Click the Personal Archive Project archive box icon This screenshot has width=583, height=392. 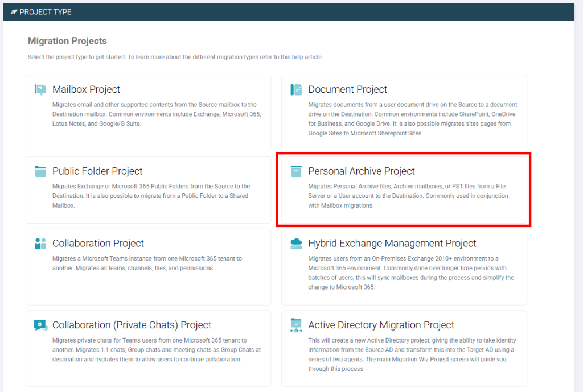(x=296, y=171)
